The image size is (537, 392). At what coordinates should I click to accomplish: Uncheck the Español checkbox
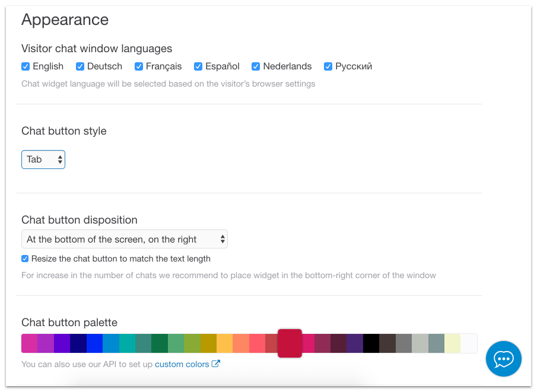point(198,66)
